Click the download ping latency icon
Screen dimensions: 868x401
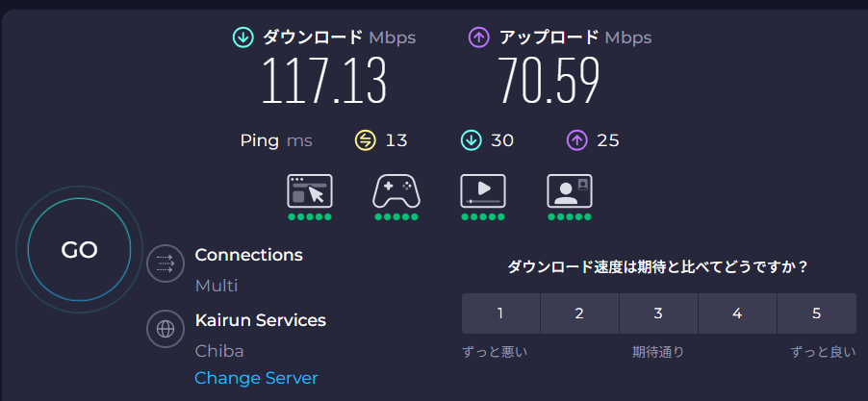pos(471,140)
